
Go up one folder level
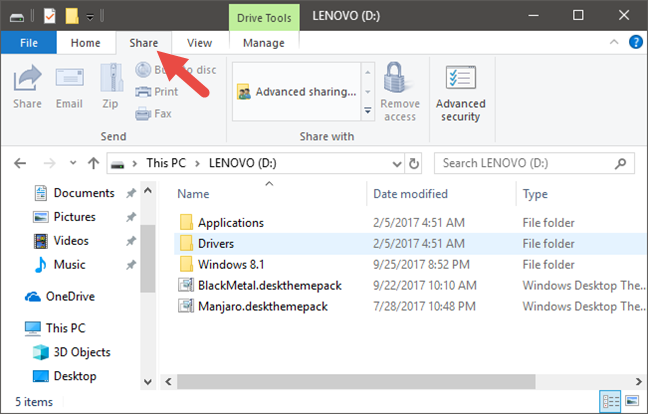tap(93, 163)
